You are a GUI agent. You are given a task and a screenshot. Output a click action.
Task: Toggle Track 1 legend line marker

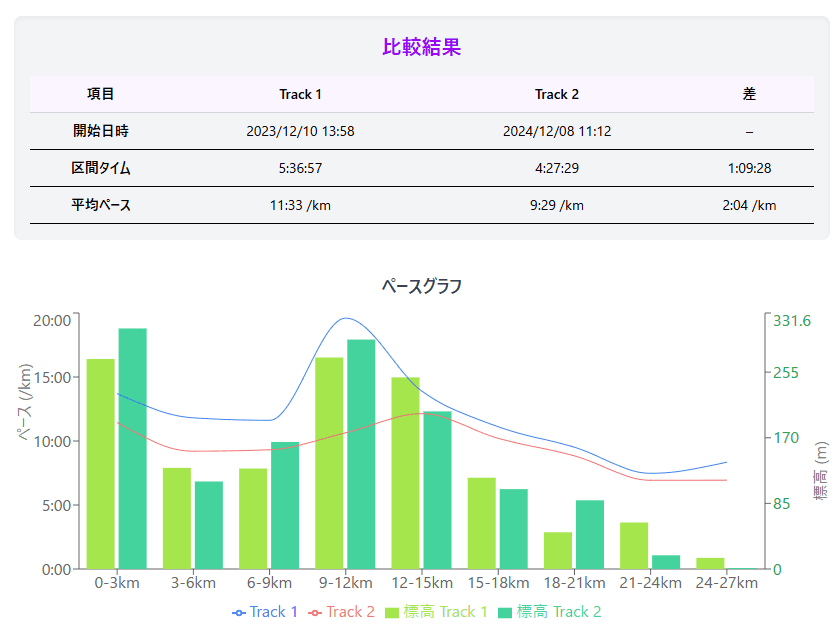(x=238, y=613)
